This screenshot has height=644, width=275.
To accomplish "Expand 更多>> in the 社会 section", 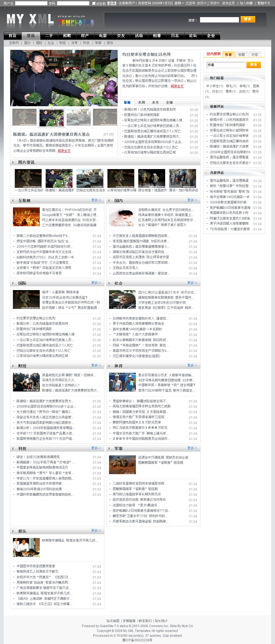I will 192,283.
